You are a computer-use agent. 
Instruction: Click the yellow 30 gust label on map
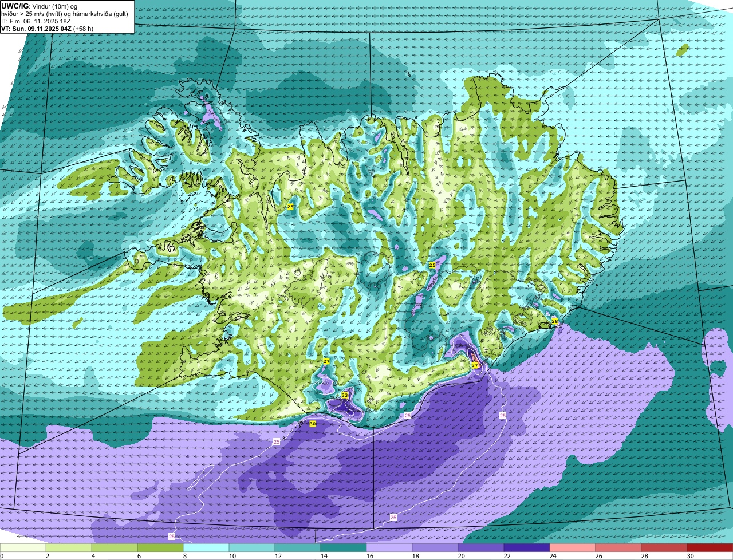(x=313, y=424)
